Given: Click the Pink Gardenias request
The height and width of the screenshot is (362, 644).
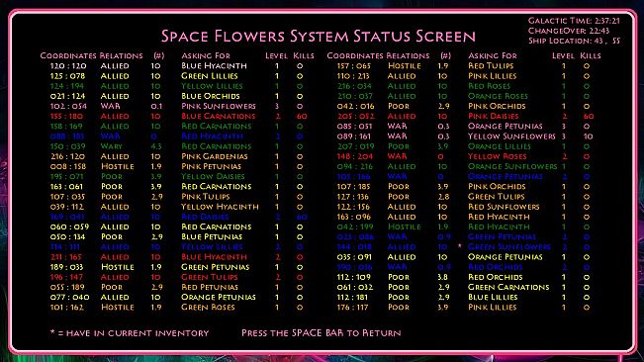Looking at the screenshot, I should (x=215, y=156).
